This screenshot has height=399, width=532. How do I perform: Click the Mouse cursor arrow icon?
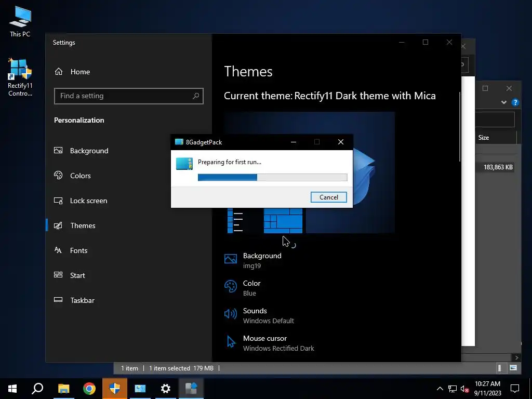pyautogui.click(x=231, y=342)
